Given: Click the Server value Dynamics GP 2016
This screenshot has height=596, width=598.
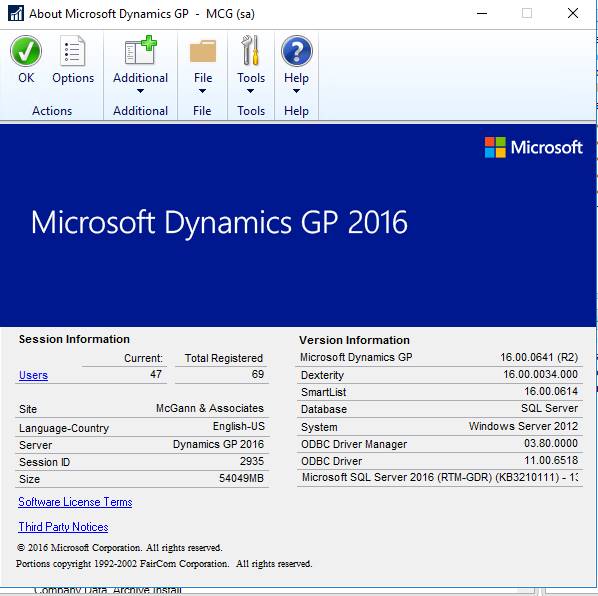Looking at the screenshot, I should click(x=218, y=444).
